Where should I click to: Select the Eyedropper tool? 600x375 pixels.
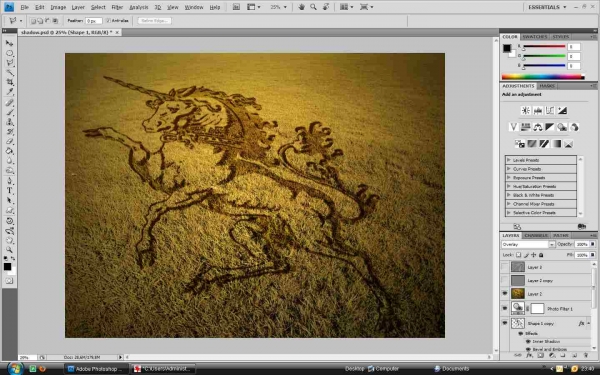tap(10, 92)
